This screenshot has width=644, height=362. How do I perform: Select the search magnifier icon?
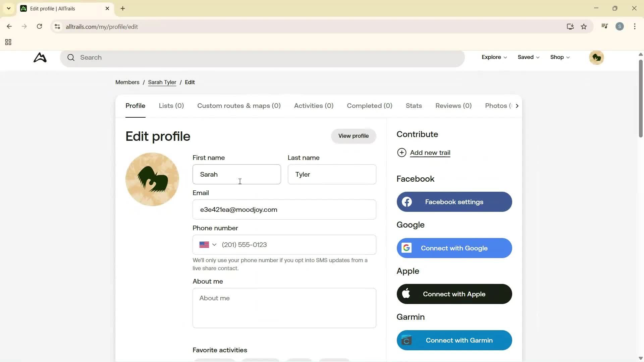click(x=71, y=57)
